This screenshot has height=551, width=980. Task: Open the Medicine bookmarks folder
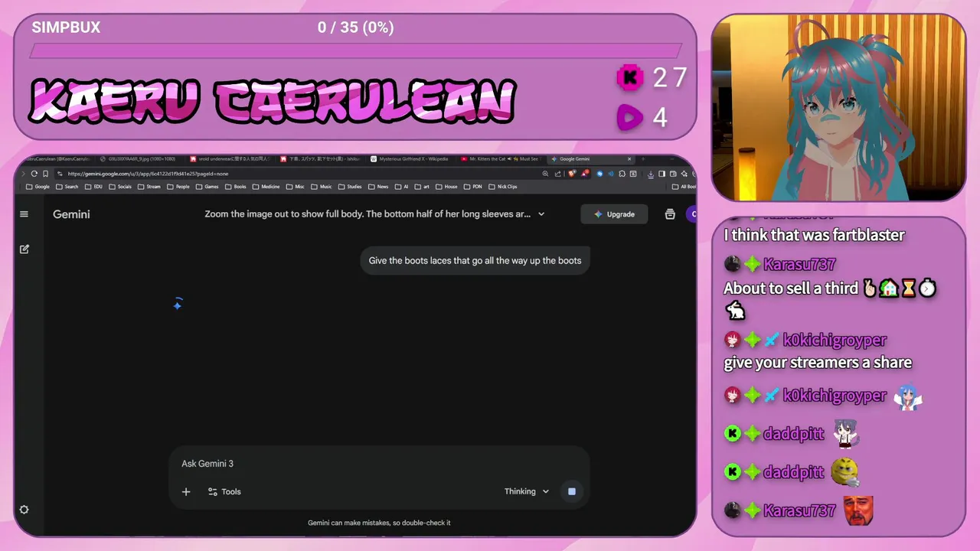click(x=265, y=187)
